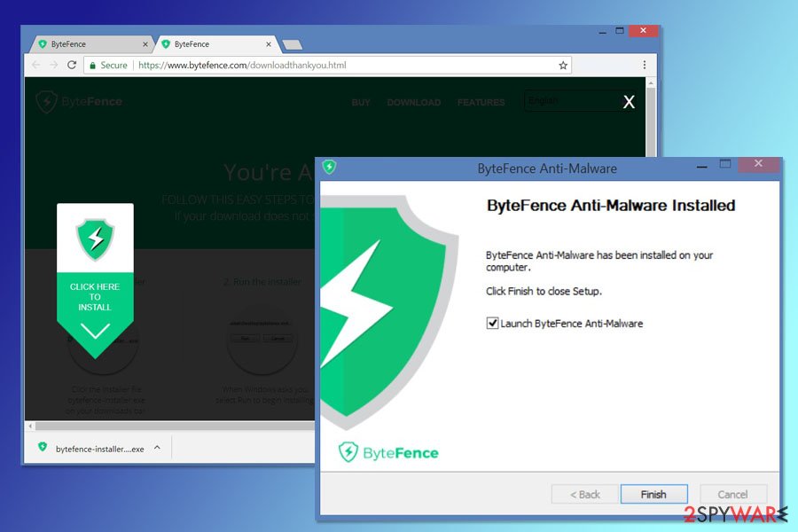This screenshot has width=798, height=532.
Task: Click the Cancel button in setup dialog
Action: tap(733, 494)
